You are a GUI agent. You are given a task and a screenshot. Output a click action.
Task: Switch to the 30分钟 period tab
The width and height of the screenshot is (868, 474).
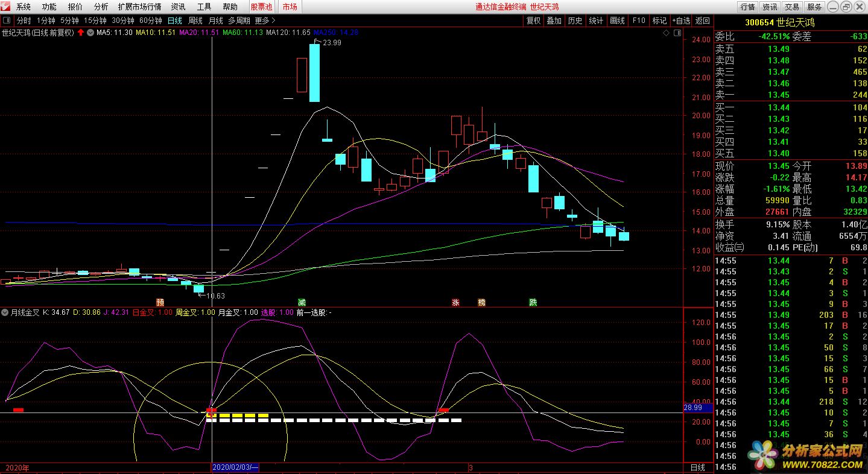(x=123, y=21)
